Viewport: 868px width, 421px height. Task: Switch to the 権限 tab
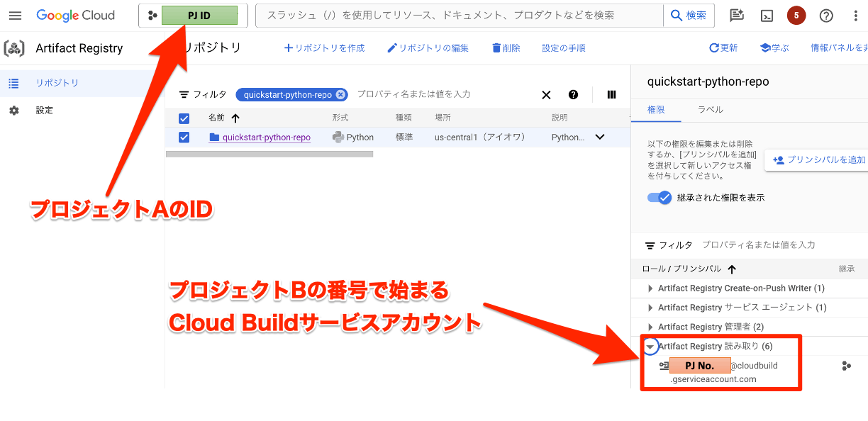tap(656, 110)
